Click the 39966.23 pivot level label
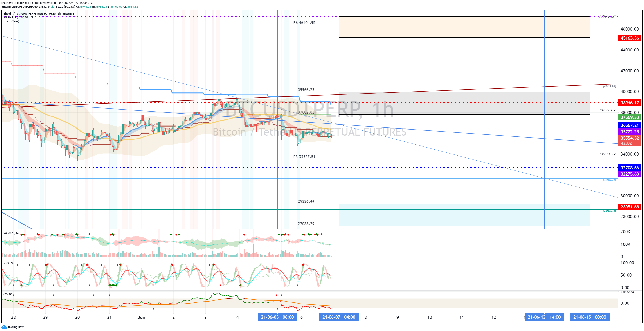Screen dimensions: 644x331 [306, 90]
